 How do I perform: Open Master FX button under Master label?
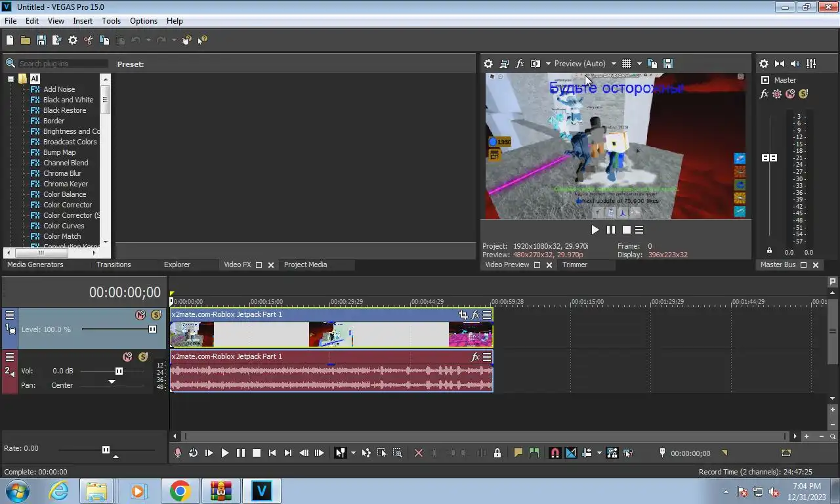tap(764, 94)
